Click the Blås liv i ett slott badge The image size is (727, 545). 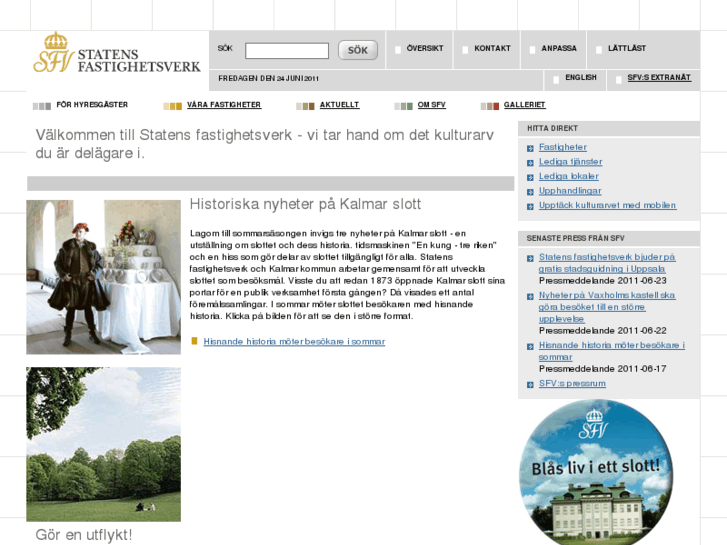595,473
